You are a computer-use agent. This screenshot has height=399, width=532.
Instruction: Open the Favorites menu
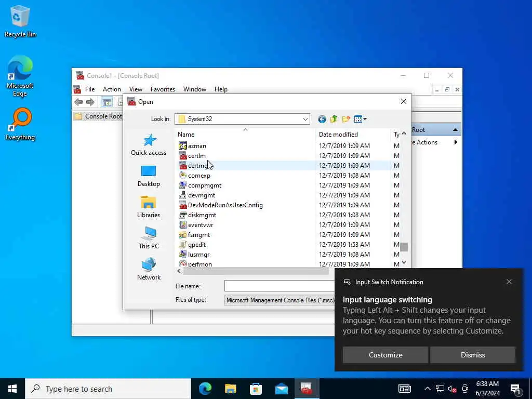tap(163, 89)
